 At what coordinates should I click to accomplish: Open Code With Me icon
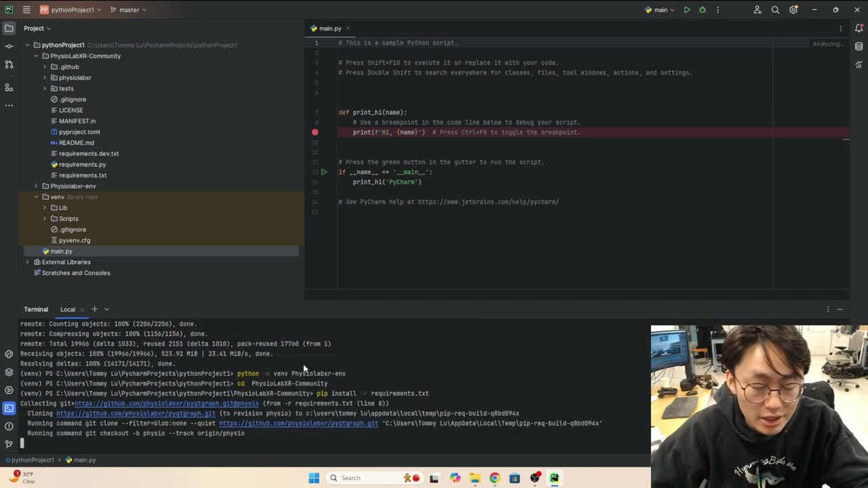tap(757, 10)
